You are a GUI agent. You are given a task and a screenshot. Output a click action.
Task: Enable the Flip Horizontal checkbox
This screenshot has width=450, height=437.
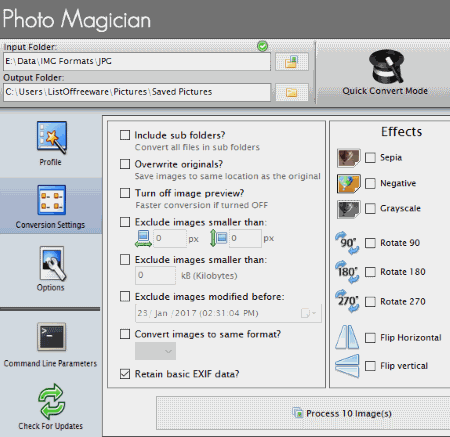370,338
